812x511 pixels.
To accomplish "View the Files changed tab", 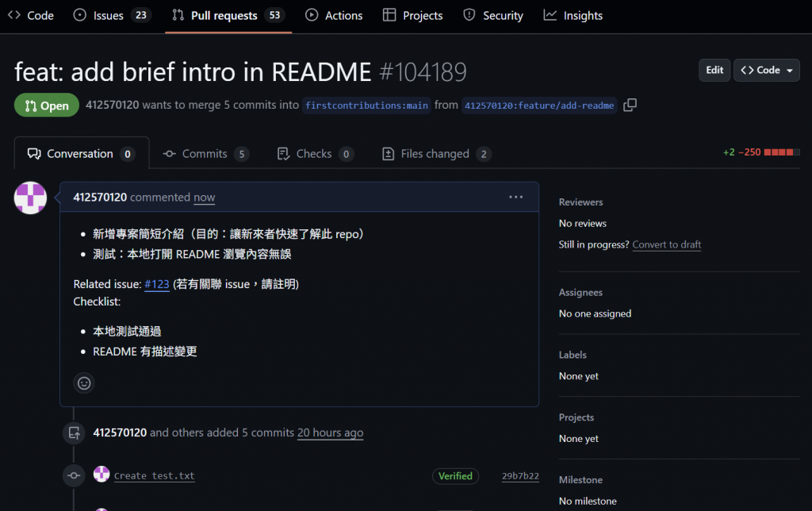I will coord(437,154).
